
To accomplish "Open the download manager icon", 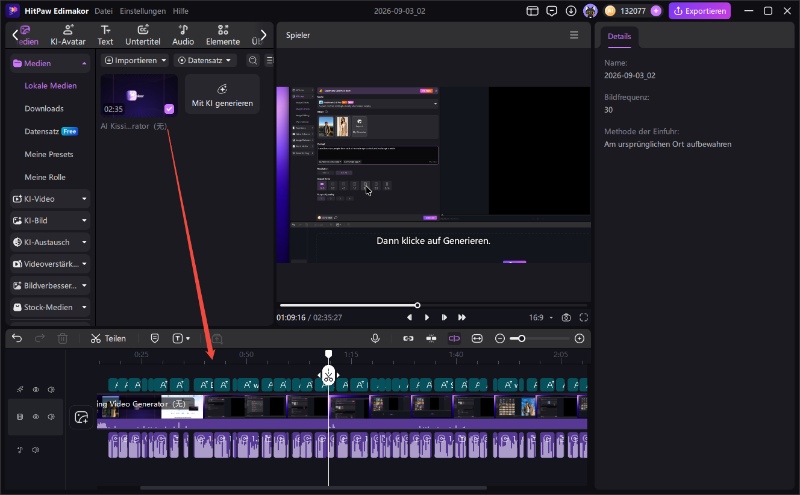I will point(571,11).
